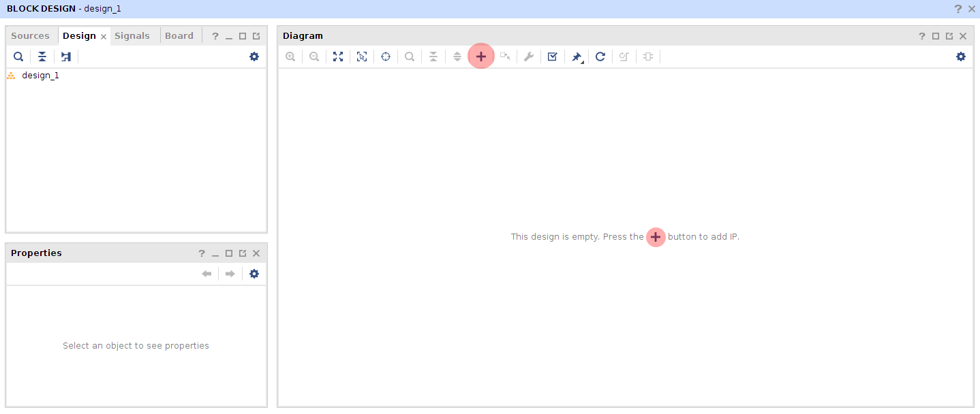The width and height of the screenshot is (980, 414).
Task: Click the show interface connections icon in Design panel
Action: (66, 57)
